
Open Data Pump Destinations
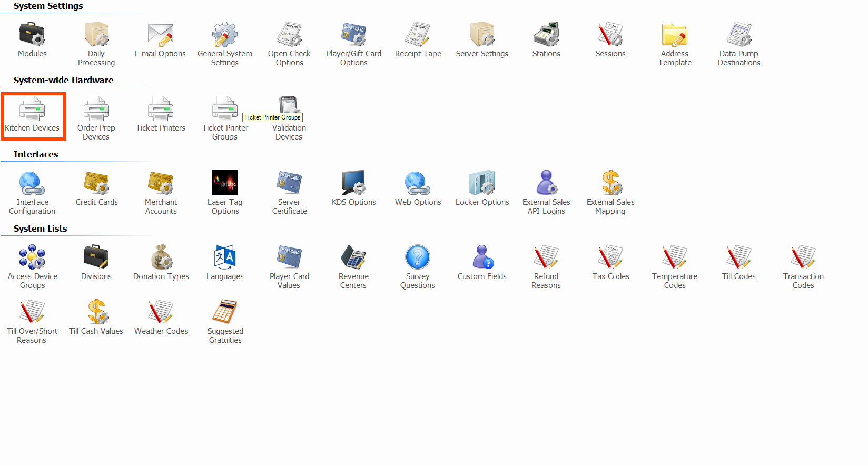point(739,35)
